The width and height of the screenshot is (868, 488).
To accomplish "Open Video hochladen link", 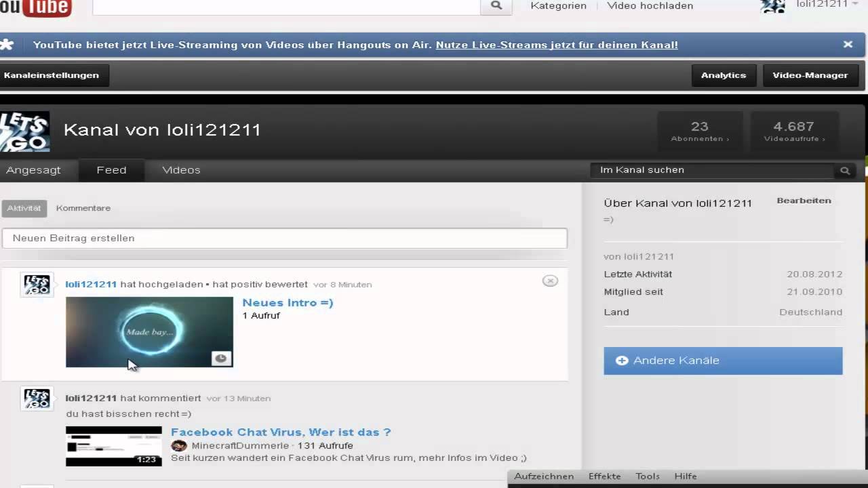I will [x=650, y=5].
